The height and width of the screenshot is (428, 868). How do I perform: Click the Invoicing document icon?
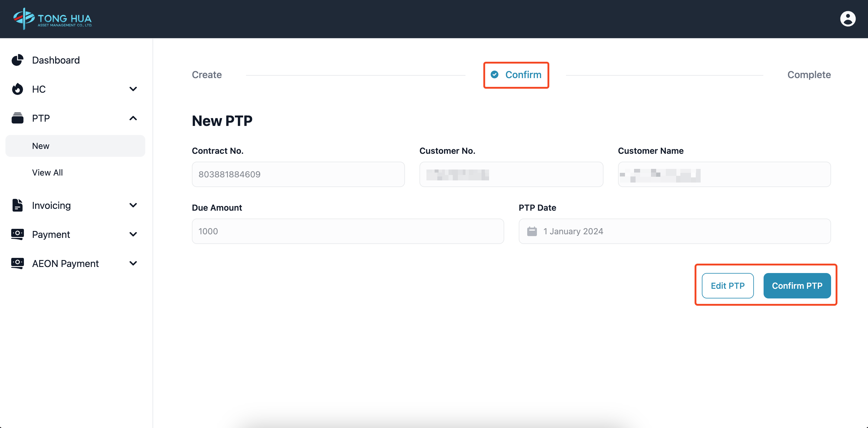point(18,205)
